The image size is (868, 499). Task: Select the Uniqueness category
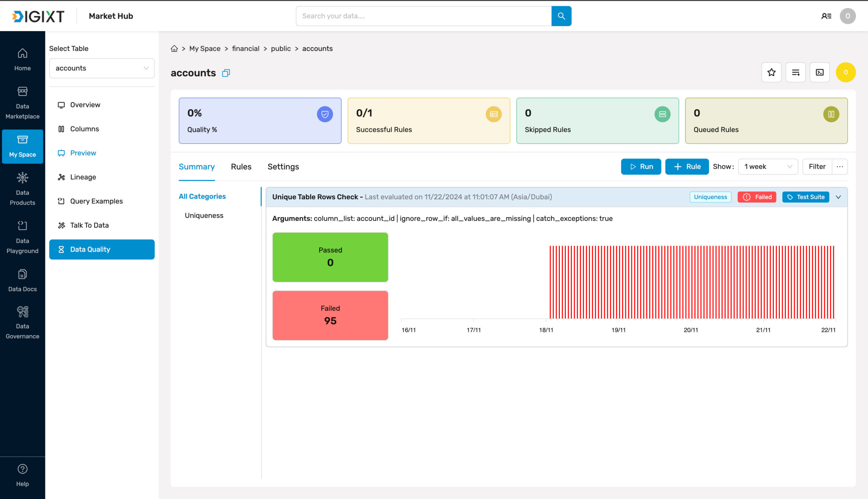[204, 215]
